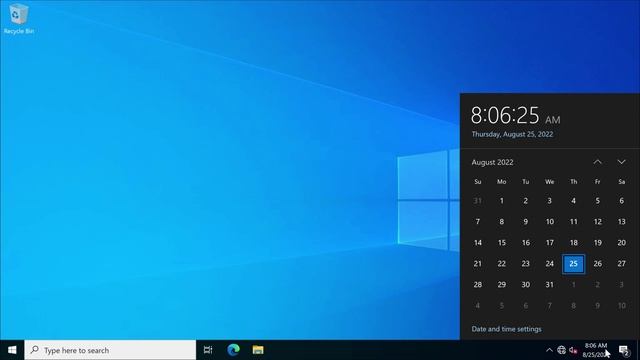This screenshot has height=360, width=640.
Task: Select August 11 in the calendar
Action: click(573, 222)
